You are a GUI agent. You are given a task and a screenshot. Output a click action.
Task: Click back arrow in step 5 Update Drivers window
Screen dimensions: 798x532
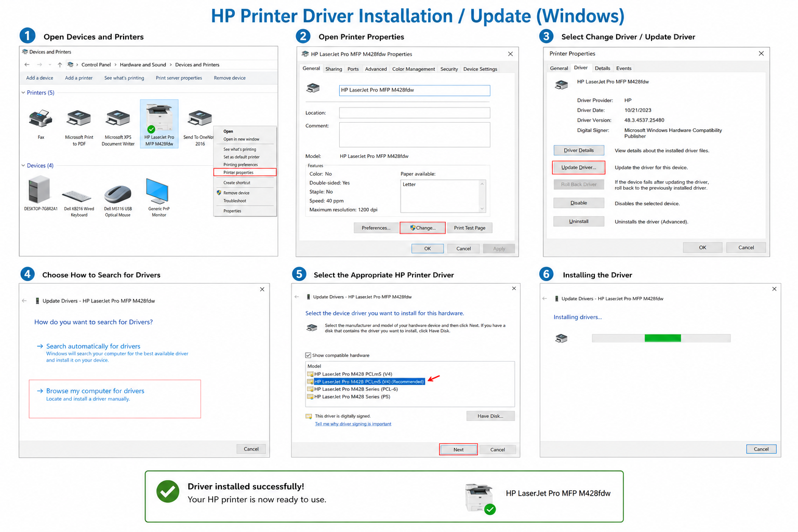(297, 297)
